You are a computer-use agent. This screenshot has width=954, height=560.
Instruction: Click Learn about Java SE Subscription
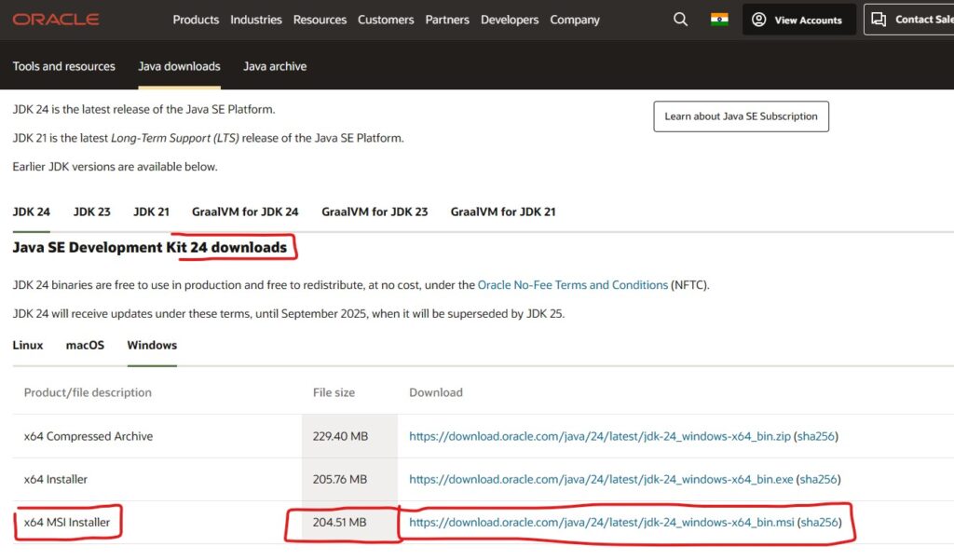pos(741,116)
